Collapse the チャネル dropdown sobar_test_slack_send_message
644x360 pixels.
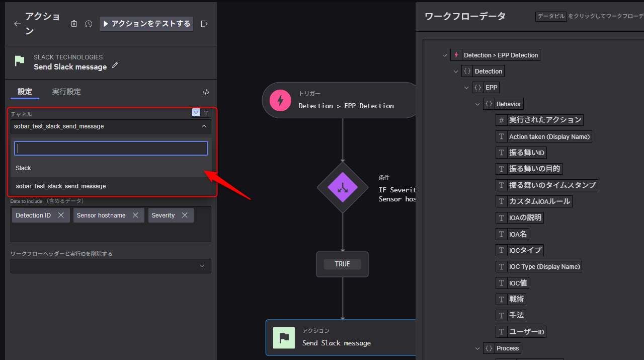tap(111, 126)
